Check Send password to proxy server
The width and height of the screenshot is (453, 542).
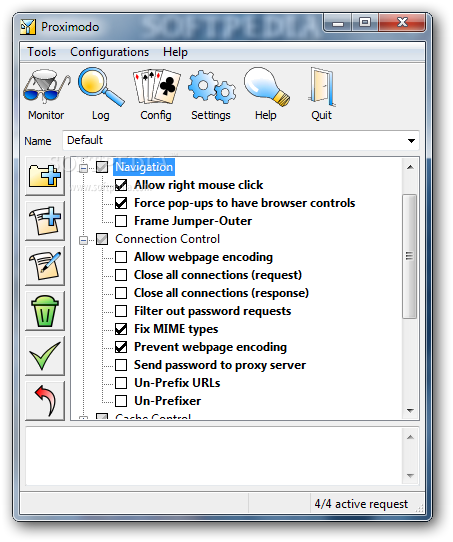click(x=121, y=365)
